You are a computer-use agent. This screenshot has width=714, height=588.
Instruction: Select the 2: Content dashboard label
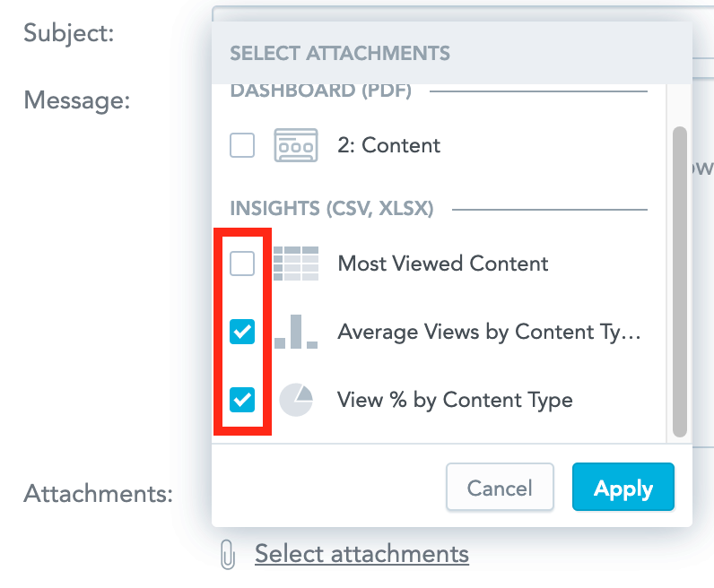click(x=389, y=145)
